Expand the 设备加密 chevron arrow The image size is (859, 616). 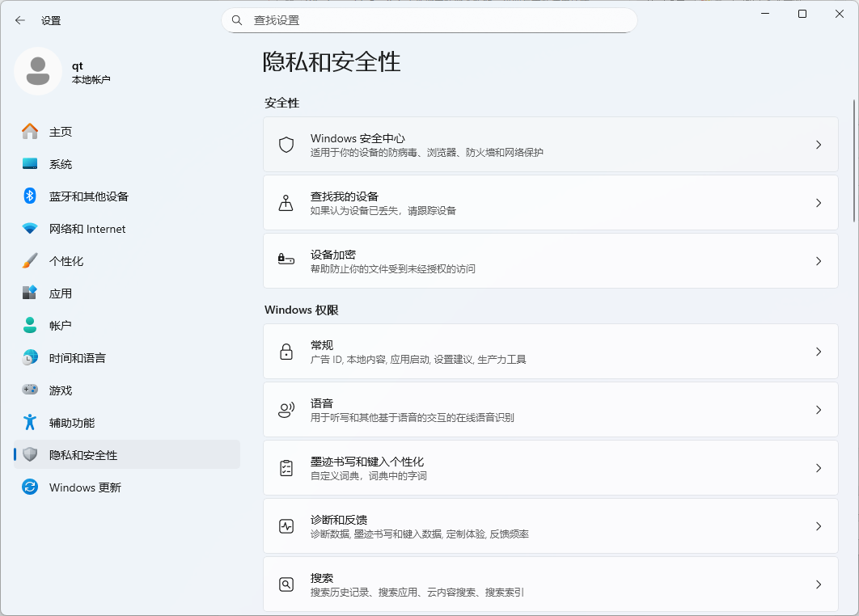(818, 261)
